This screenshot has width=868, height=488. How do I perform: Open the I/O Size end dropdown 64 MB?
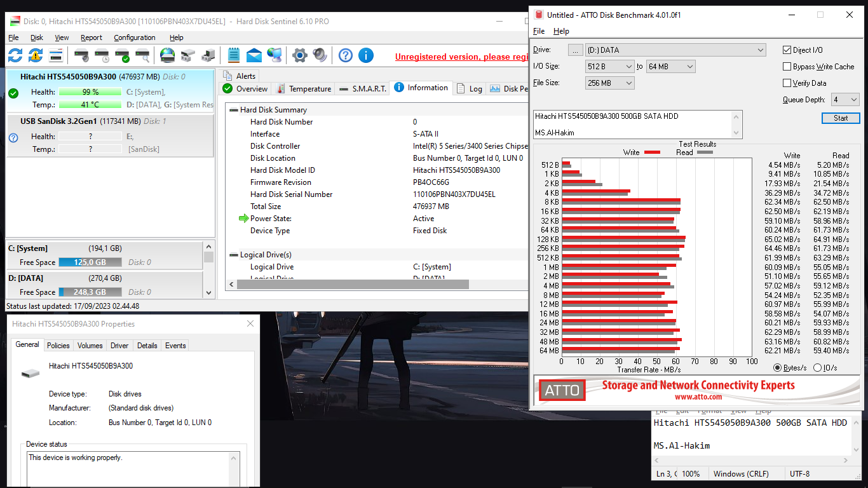[x=671, y=66]
